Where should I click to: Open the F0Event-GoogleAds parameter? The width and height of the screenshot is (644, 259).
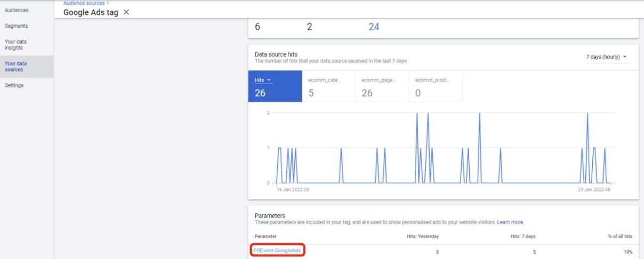pos(277,250)
